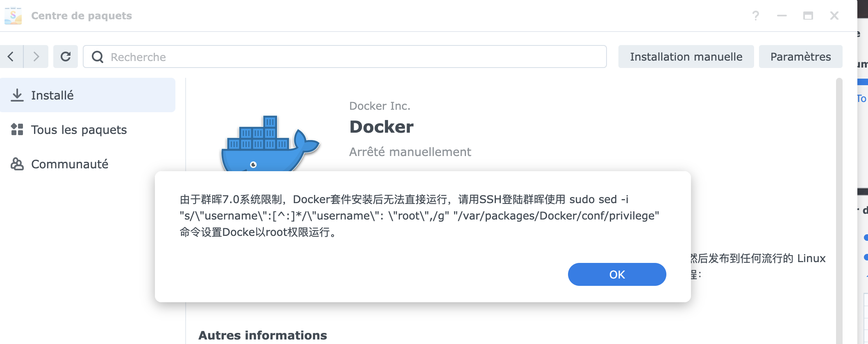868x344 pixels.
Task: Maximize the Centre de paquets window
Action: (808, 16)
